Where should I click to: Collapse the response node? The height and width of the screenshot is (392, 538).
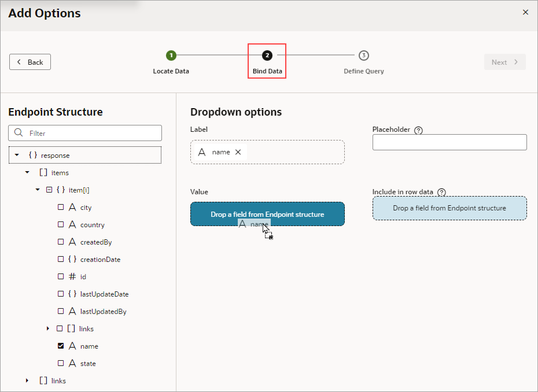click(17, 155)
